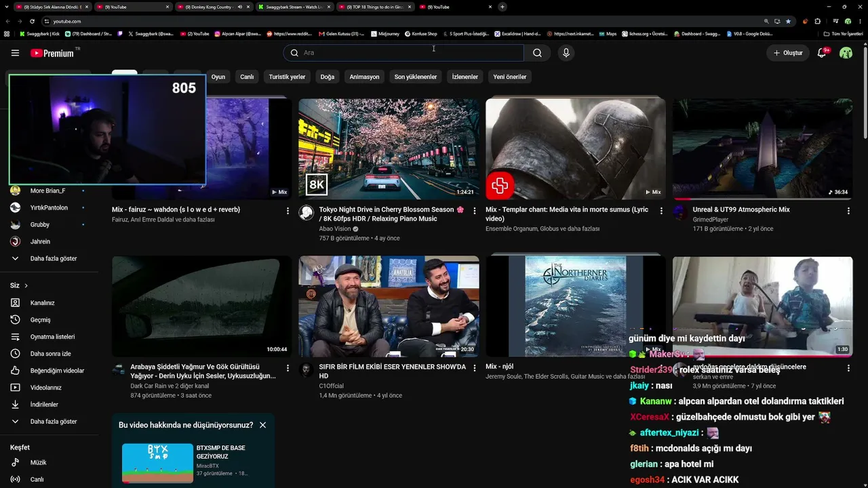Image resolution: width=868 pixels, height=488 pixels.
Task: Select the Oyun filter chip
Action: [x=218, y=77]
